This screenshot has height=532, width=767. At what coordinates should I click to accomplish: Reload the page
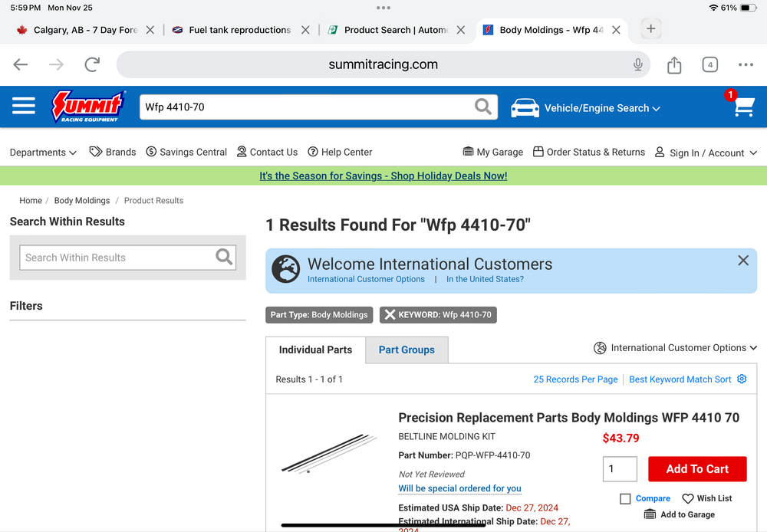click(92, 64)
